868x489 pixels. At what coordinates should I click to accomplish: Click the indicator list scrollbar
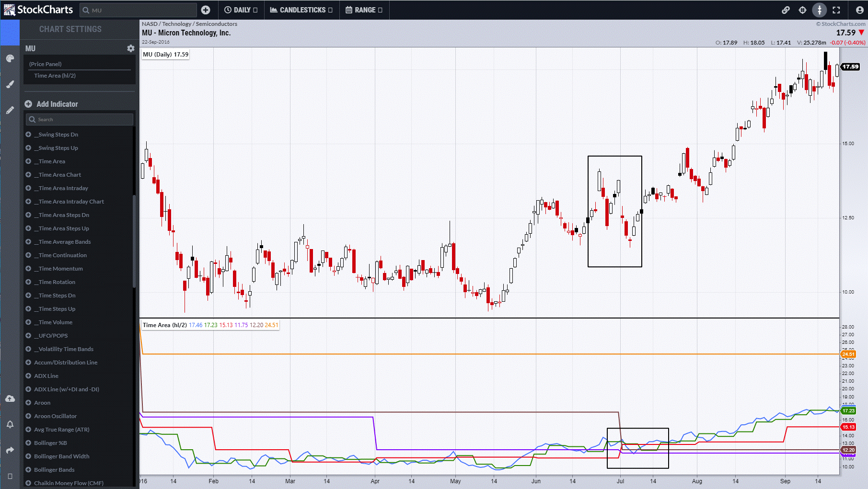134,239
